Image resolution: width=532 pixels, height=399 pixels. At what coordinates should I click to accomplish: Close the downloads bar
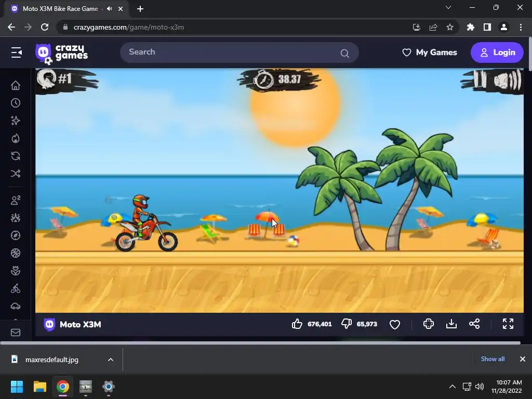[523, 359]
